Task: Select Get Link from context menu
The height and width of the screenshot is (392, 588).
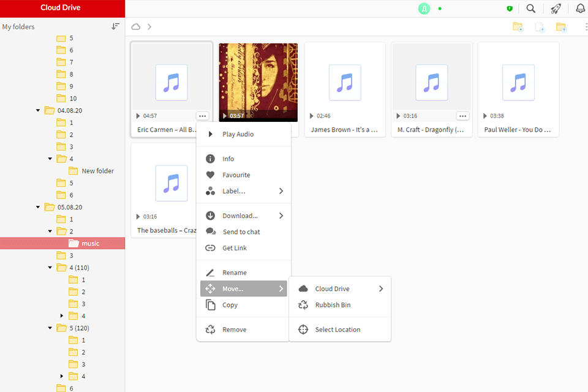Action: [x=235, y=248]
